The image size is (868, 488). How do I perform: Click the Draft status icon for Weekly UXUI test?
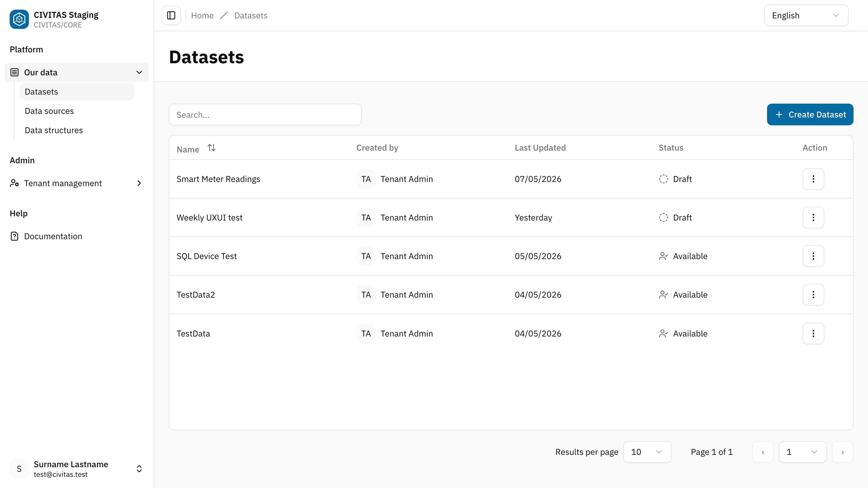click(x=663, y=217)
